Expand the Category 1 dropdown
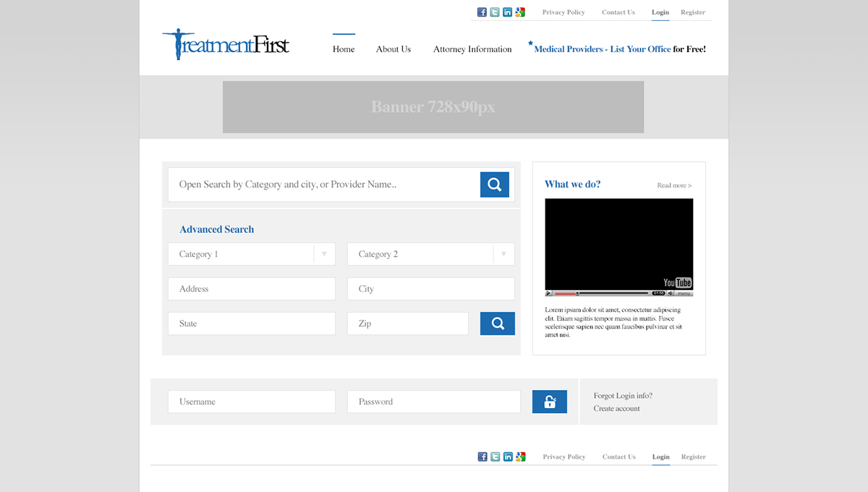Image resolution: width=868 pixels, height=492 pixels. 324,254
